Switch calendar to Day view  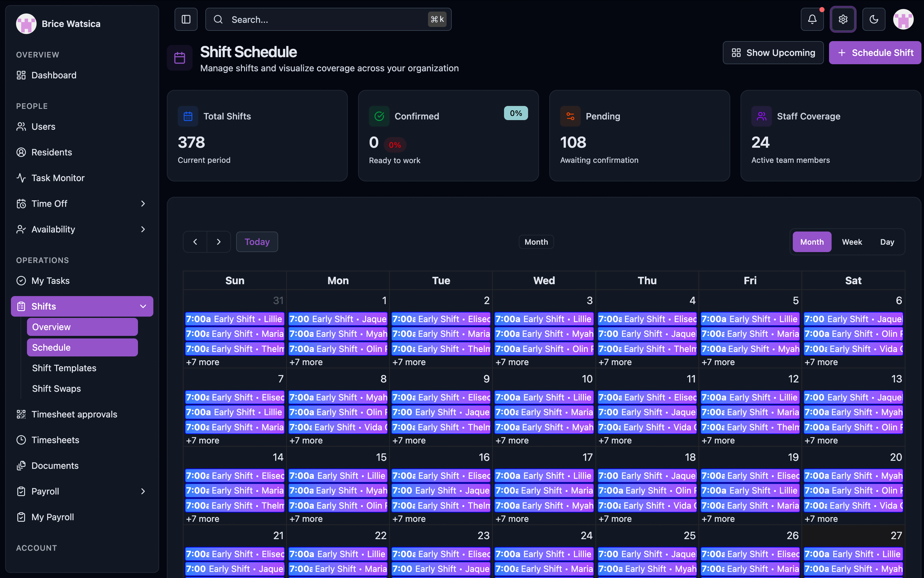pos(887,242)
